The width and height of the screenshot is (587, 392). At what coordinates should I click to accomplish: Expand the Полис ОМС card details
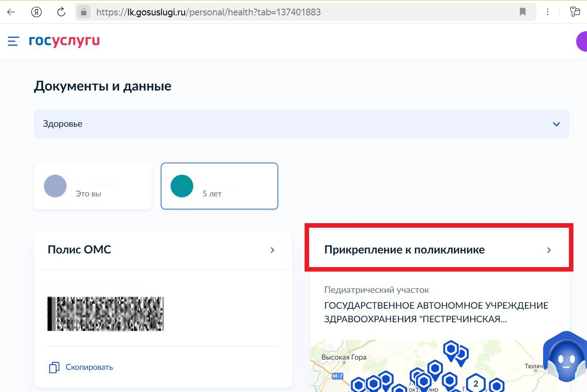point(272,250)
